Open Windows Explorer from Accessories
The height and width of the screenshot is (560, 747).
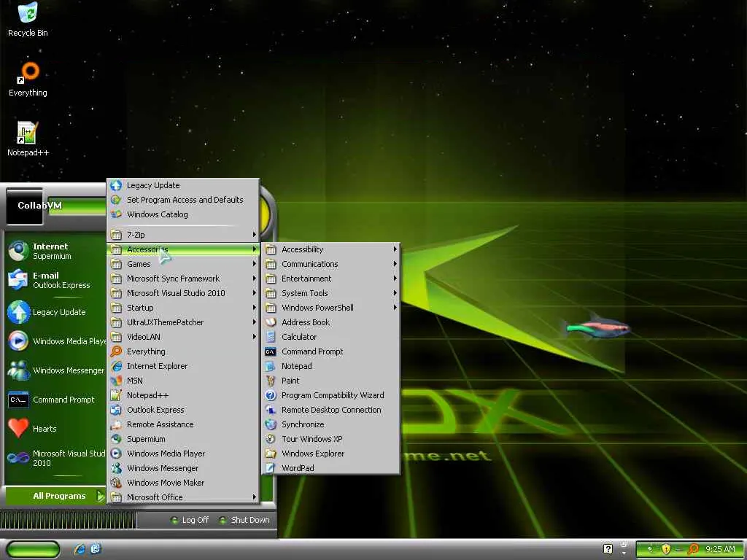pos(331,454)
